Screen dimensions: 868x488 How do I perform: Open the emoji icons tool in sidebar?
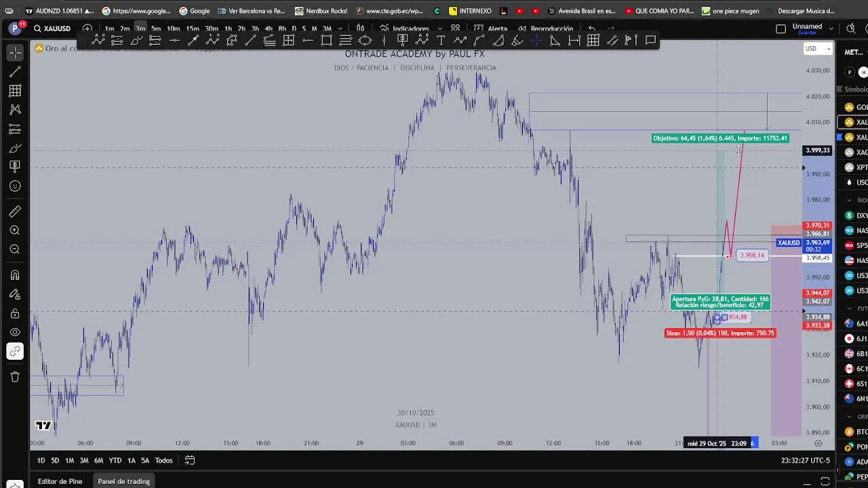[x=15, y=186]
